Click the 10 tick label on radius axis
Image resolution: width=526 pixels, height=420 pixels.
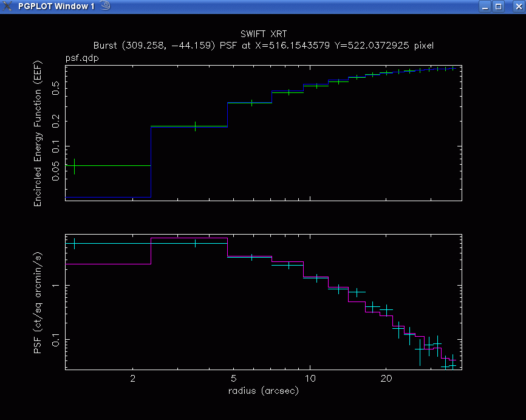310,379
